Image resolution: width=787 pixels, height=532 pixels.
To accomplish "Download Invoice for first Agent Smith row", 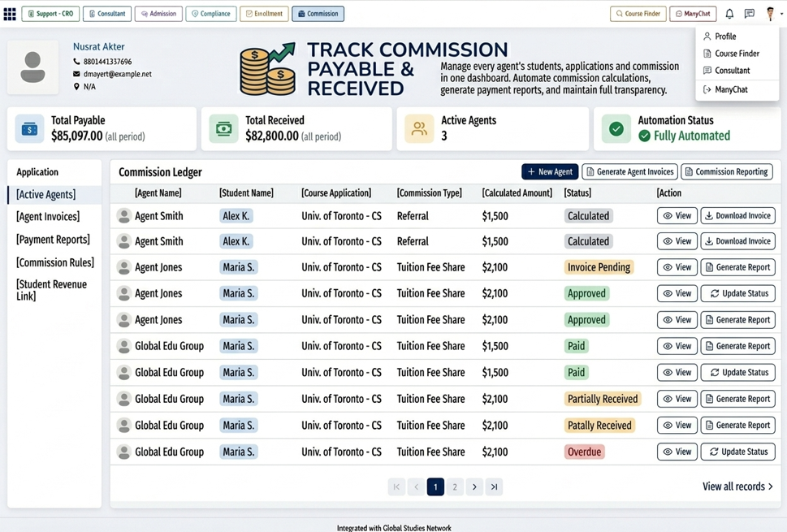I will click(x=737, y=216).
